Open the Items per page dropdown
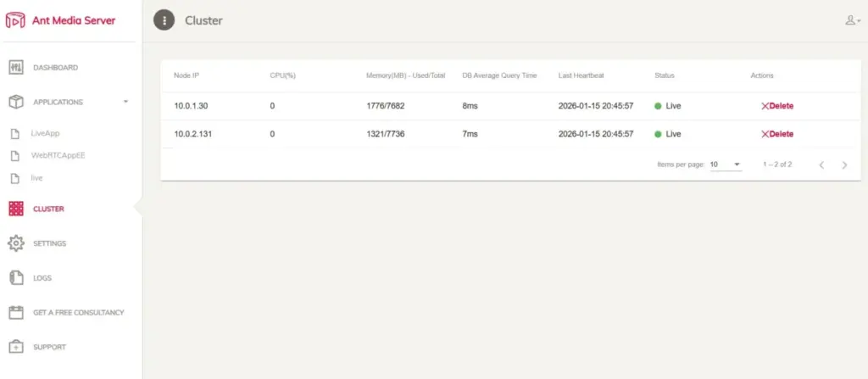Screen dimensions: 868x379 tap(726, 164)
